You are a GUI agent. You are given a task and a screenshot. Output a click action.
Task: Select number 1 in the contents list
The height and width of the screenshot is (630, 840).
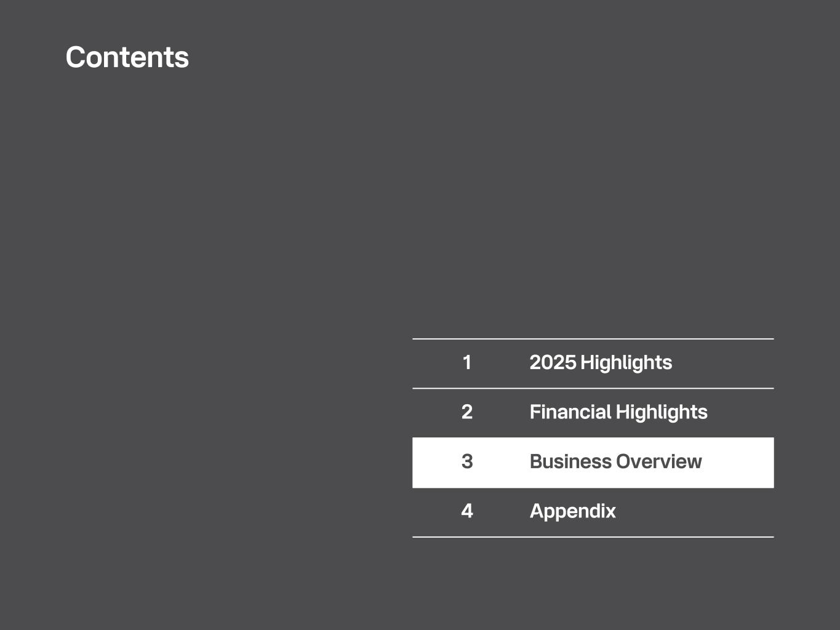point(467,362)
